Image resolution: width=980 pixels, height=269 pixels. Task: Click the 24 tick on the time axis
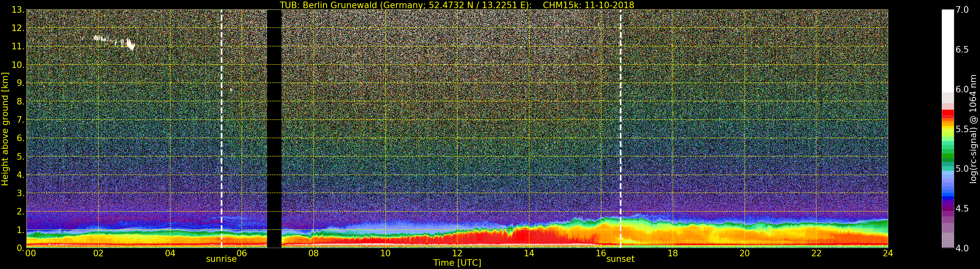click(888, 253)
